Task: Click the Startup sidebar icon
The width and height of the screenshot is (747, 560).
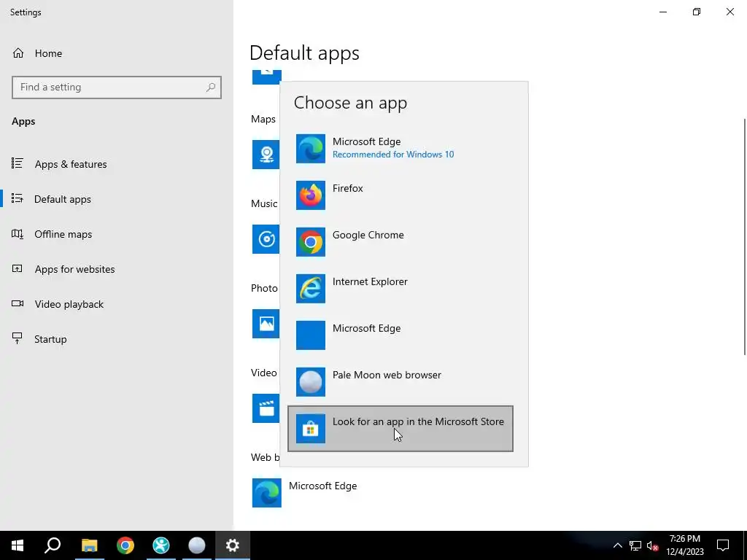Action: click(x=18, y=338)
